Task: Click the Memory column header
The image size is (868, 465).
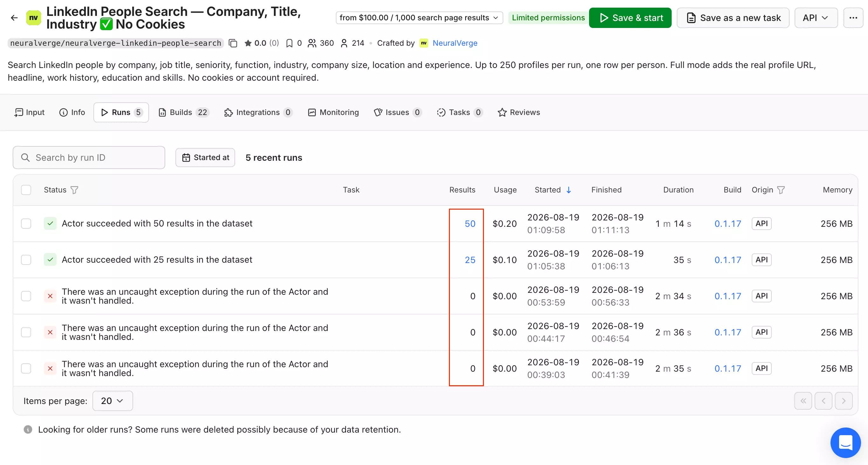Action: click(837, 190)
